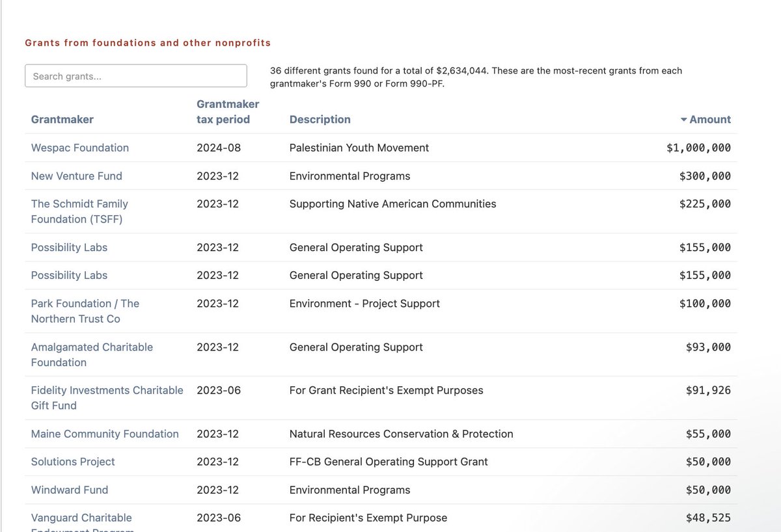The height and width of the screenshot is (532, 781).
Task: Open the Wespac Foundation link
Action: coord(80,148)
